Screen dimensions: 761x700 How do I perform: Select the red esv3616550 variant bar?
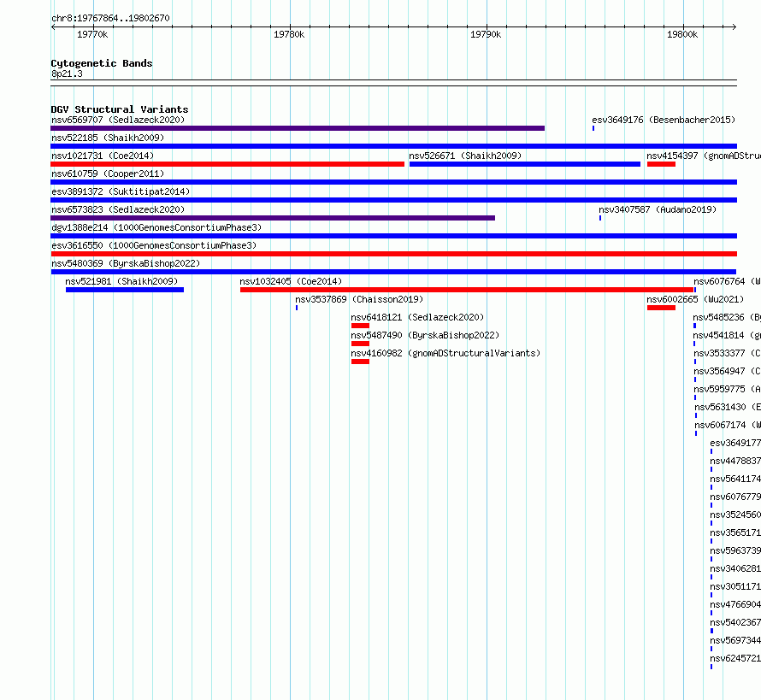[x=393, y=254]
